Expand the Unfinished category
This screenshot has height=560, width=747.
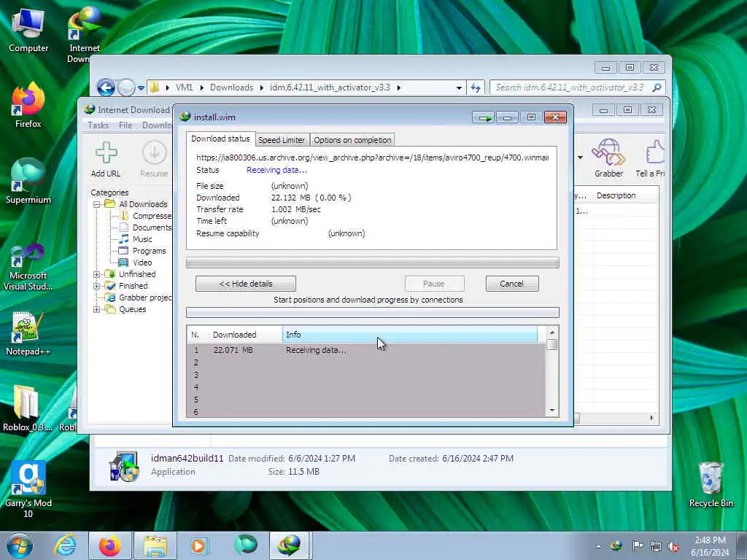coord(97,274)
